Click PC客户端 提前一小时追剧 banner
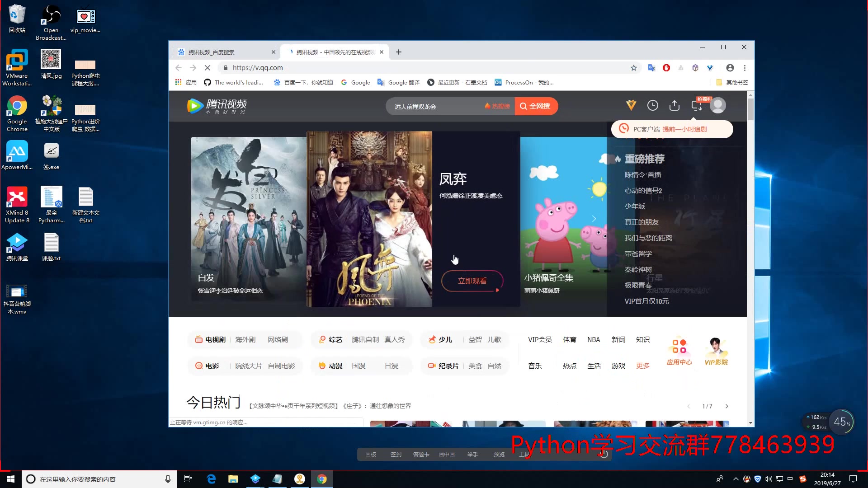 tap(672, 129)
